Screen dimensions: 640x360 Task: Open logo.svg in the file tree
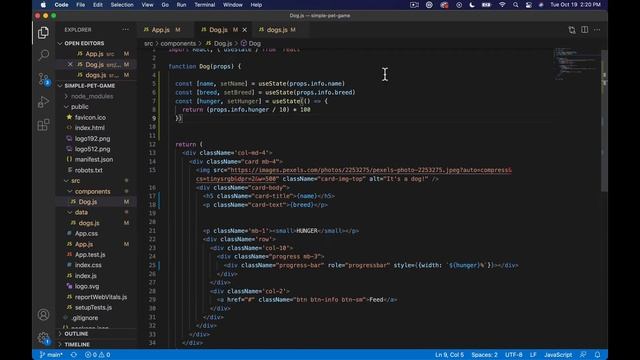coord(87,287)
